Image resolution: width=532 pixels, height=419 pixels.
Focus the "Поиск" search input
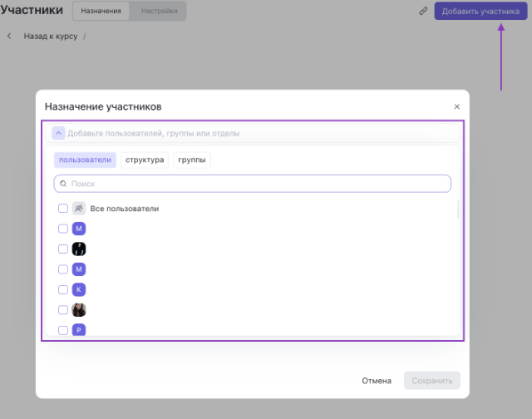click(x=258, y=184)
